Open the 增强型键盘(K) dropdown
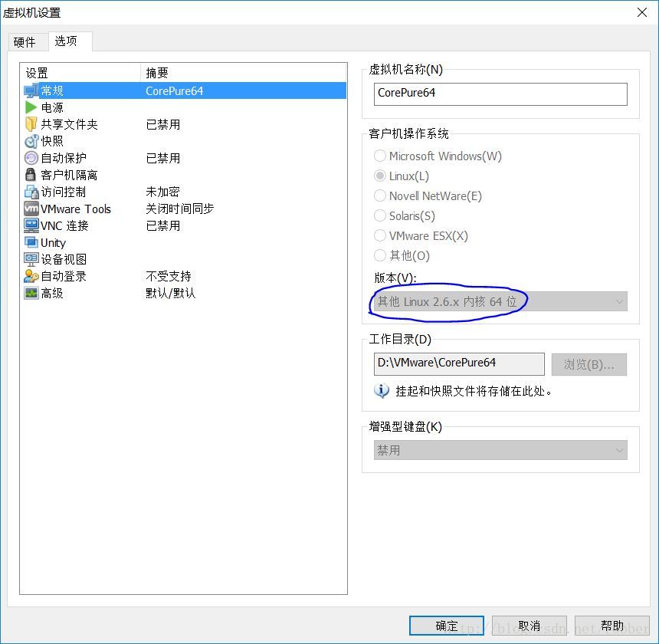Image resolution: width=659 pixels, height=644 pixels. coord(500,450)
